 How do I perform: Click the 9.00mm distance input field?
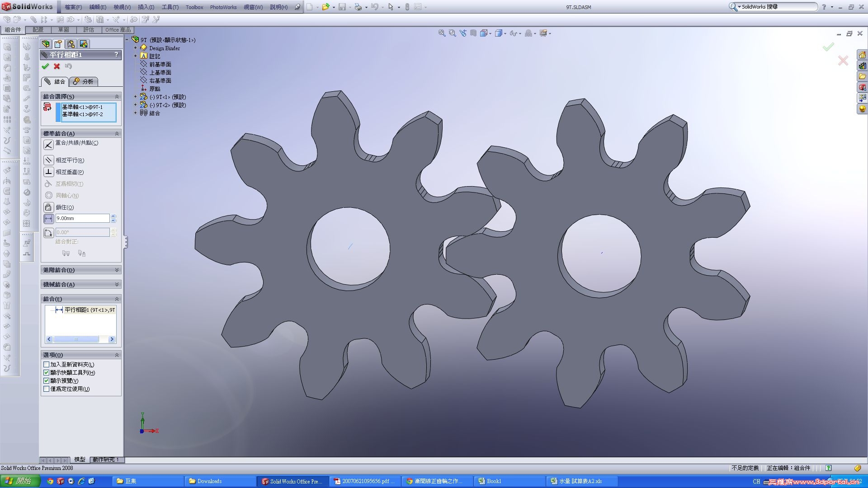coord(82,218)
